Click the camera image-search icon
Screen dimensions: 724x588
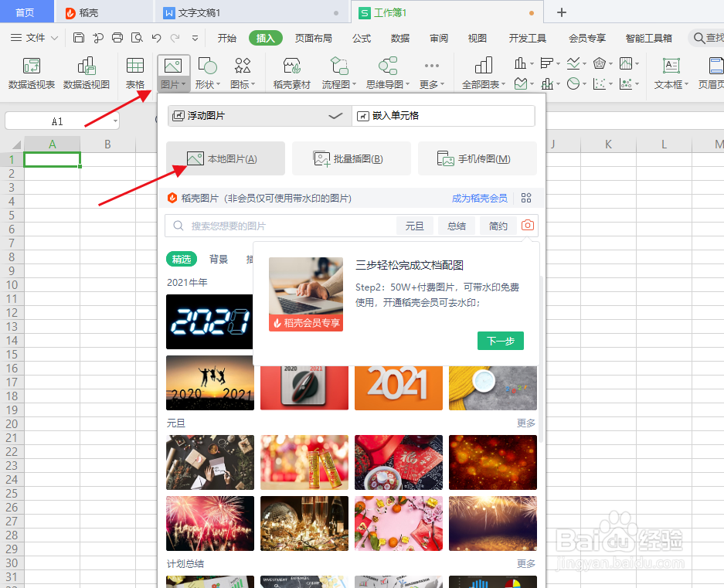528,225
